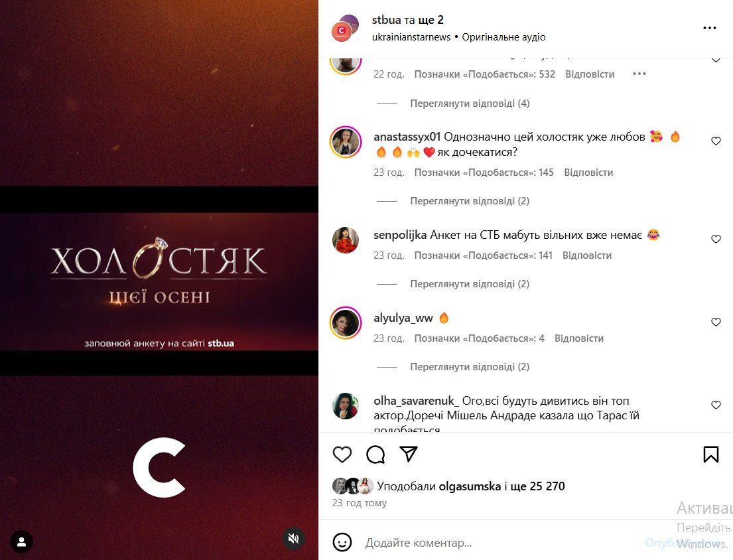Viewport: 733px width, 560px height.
Task: Share the post with the paper plane icon
Action: click(409, 454)
